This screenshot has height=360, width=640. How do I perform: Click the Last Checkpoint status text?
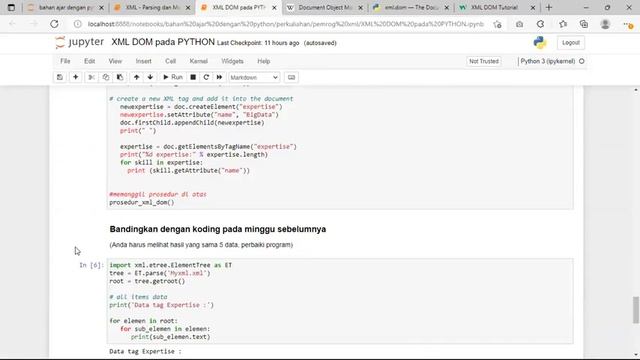258,43
